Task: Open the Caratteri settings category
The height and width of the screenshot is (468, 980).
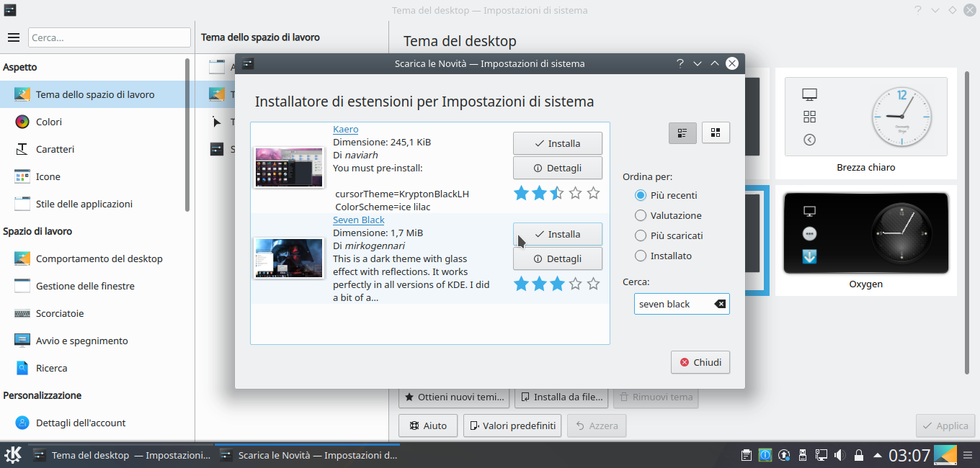Action: pyautogui.click(x=92, y=149)
